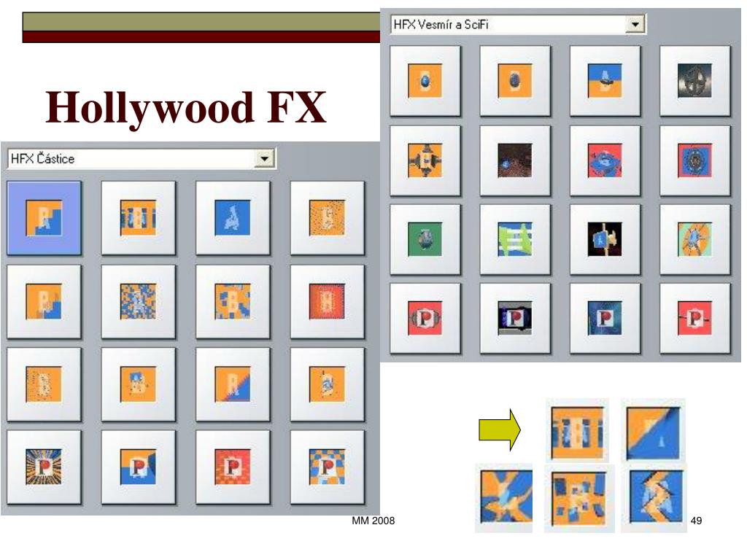The width and height of the screenshot is (747, 560).
Task: Select the red effect with blue swirling saucer
Action: point(605,160)
